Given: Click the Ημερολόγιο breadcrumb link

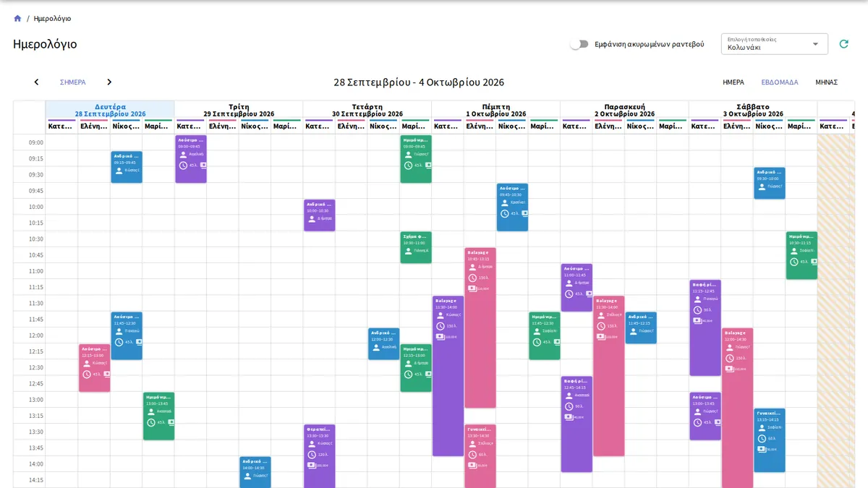Looking at the screenshot, I should (52, 18).
